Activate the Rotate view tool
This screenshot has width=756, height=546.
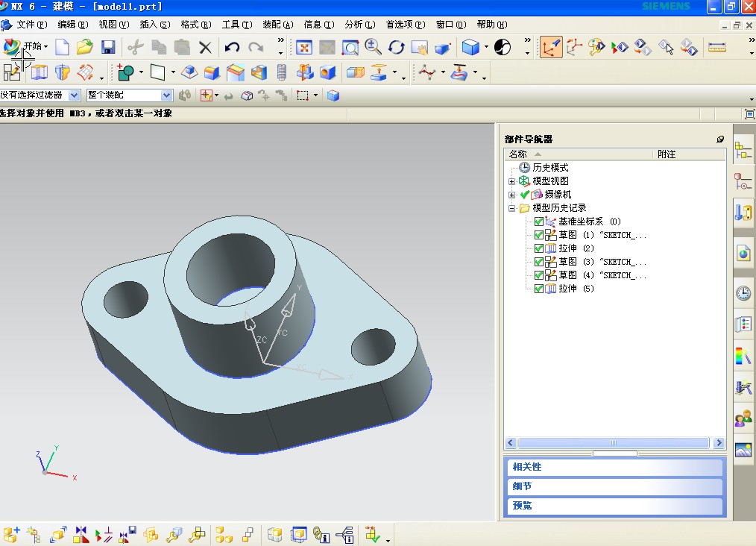pyautogui.click(x=397, y=47)
